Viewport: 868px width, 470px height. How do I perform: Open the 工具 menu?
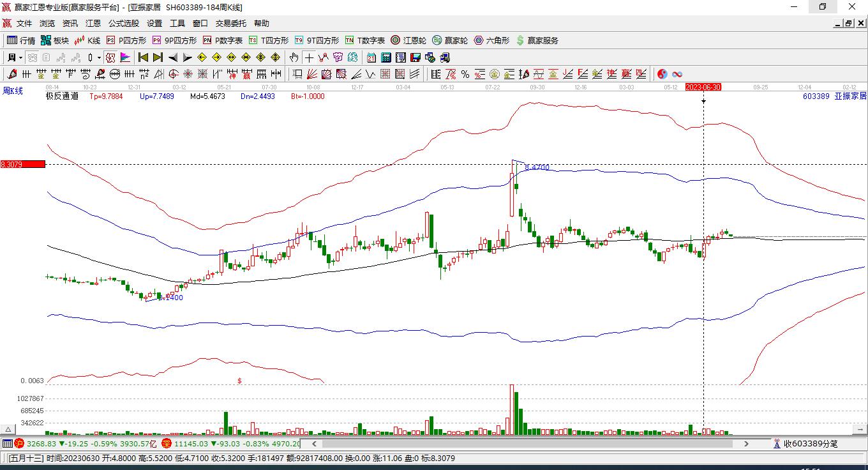tap(177, 24)
